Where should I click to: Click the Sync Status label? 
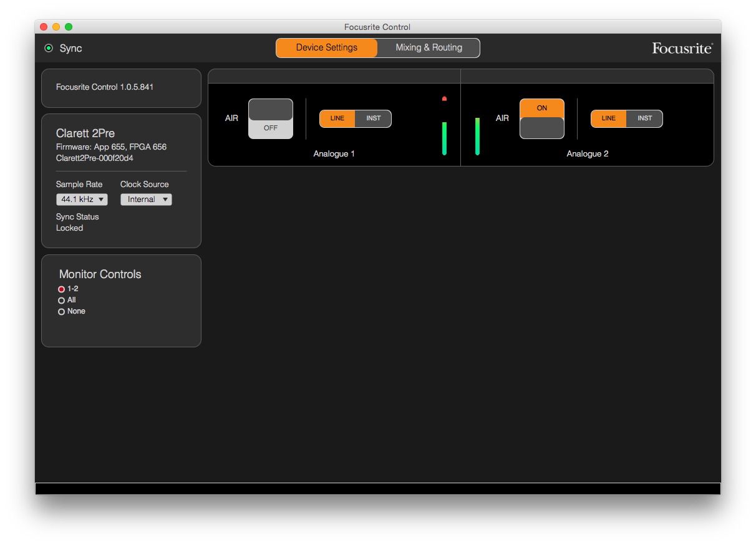[77, 217]
